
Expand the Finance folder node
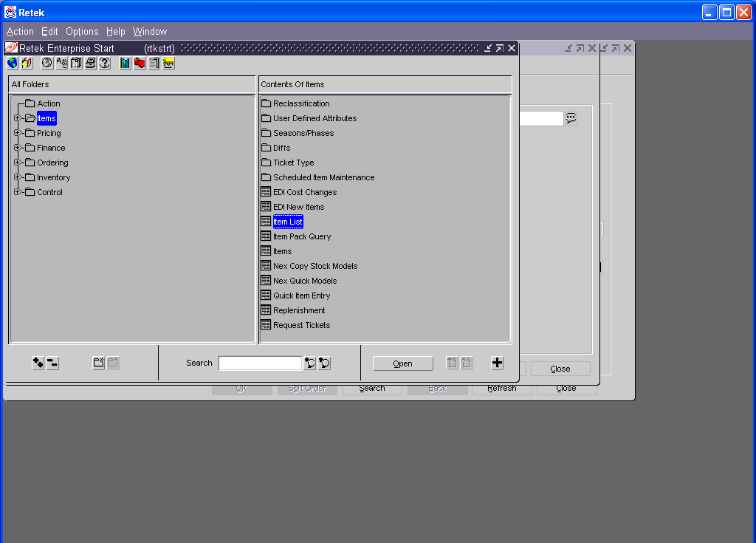[x=18, y=148]
